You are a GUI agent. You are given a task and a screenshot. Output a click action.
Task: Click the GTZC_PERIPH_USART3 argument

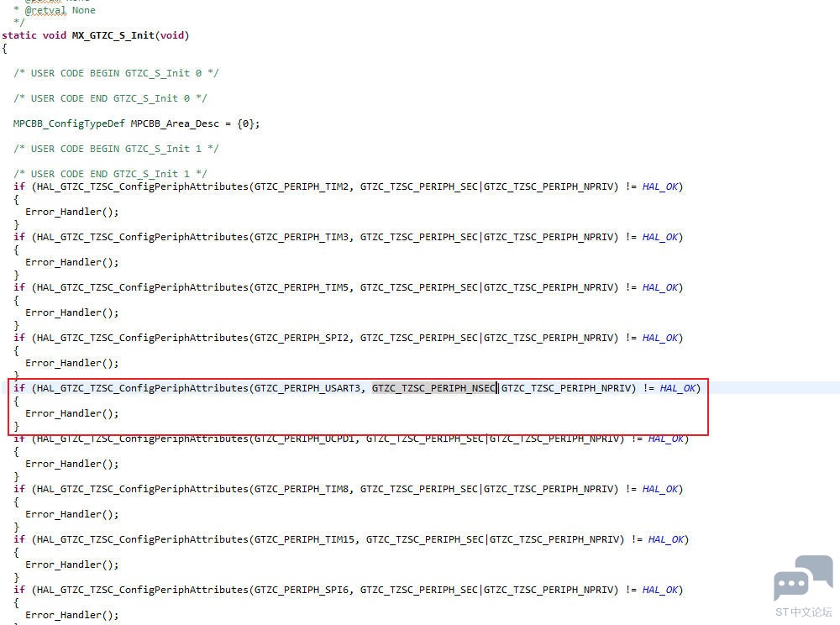pos(307,388)
